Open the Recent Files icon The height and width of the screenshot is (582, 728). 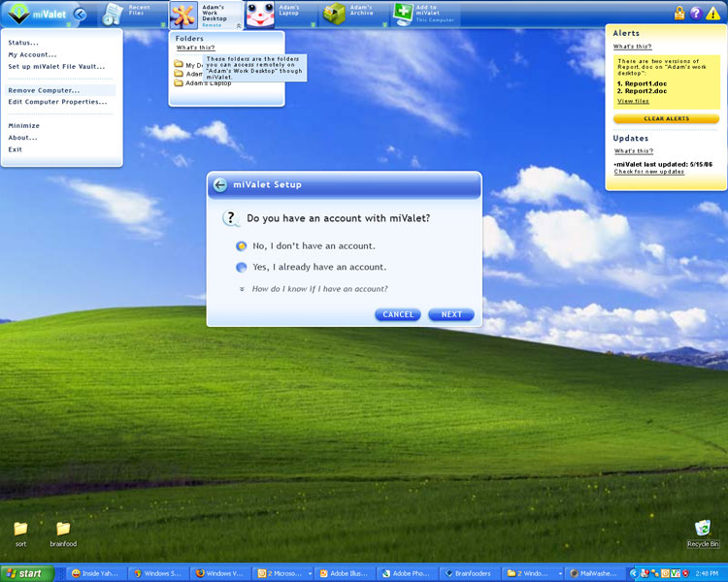pos(113,15)
